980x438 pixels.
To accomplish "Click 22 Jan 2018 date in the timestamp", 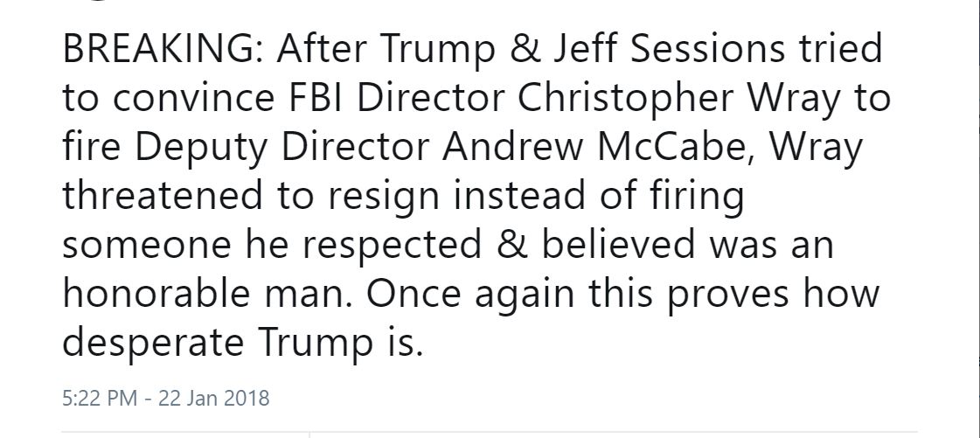I will pyautogui.click(x=214, y=398).
